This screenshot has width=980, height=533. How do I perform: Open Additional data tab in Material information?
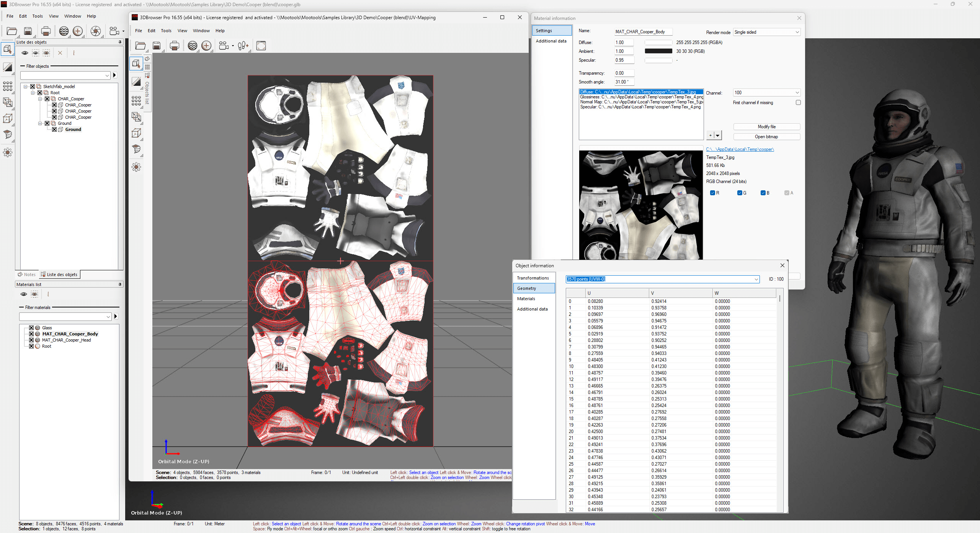pyautogui.click(x=552, y=41)
